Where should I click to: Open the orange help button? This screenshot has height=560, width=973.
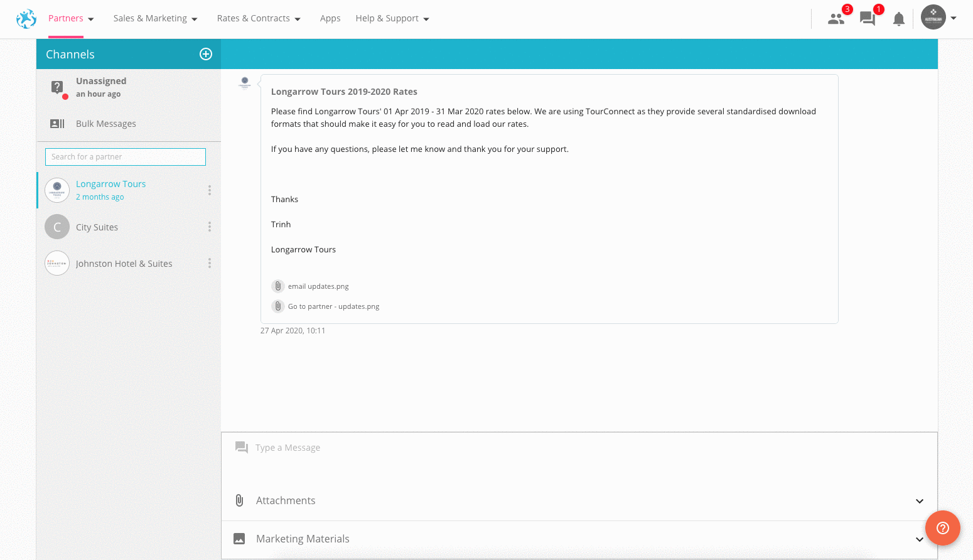pos(942,528)
